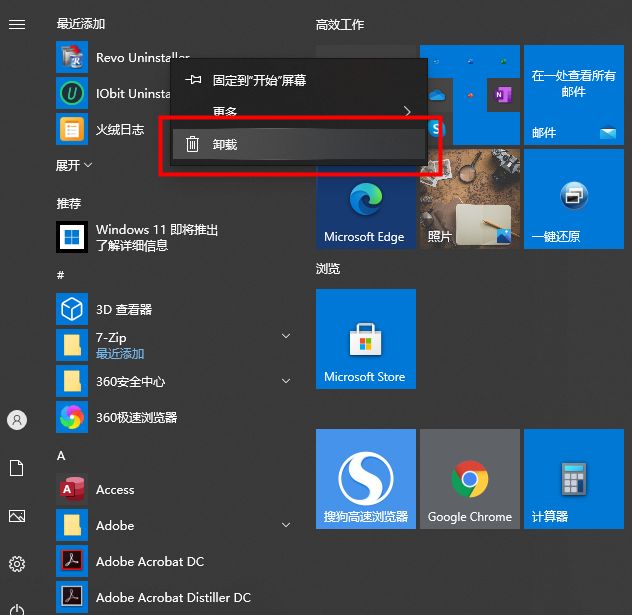Open the Microsoft Edge tile
This screenshot has height=615, width=632.
click(366, 207)
